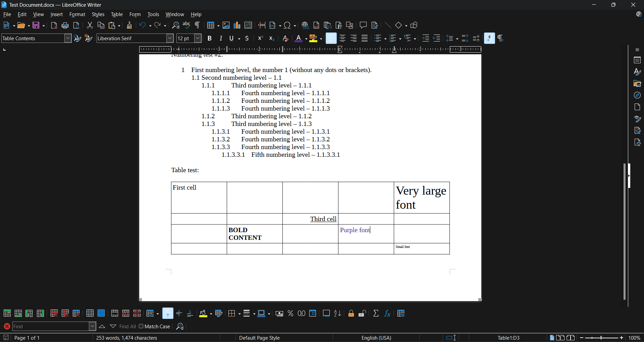Open the Table menu
The width and height of the screenshot is (644, 342).
pos(117,15)
